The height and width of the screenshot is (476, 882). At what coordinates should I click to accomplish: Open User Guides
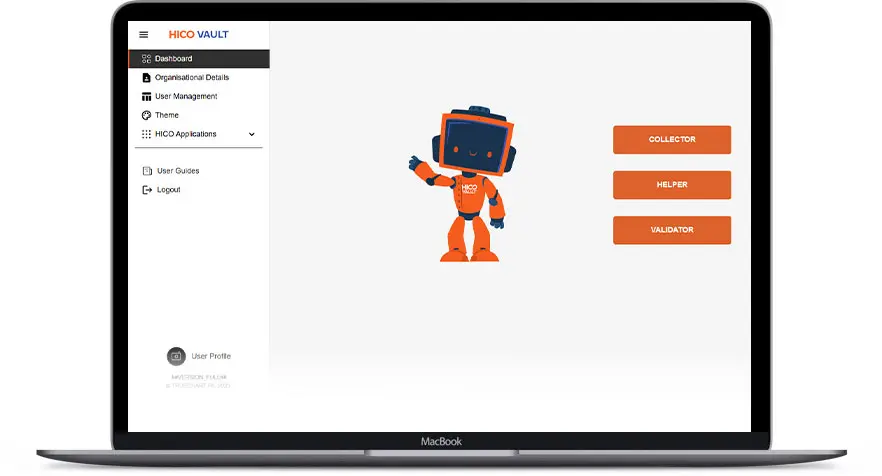pos(178,170)
